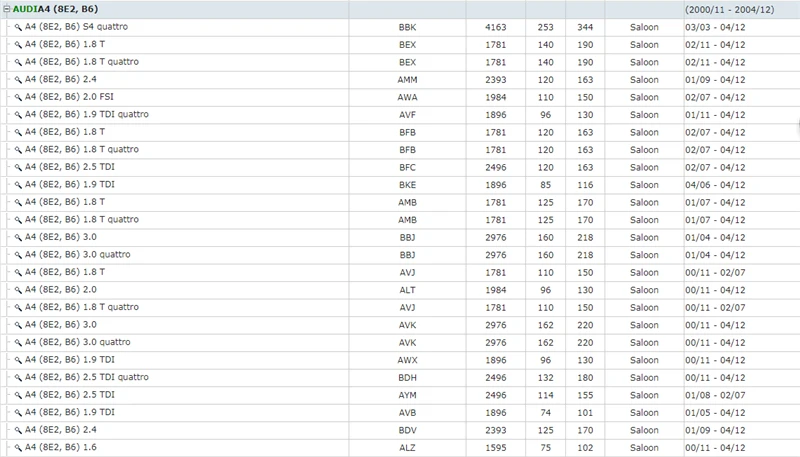Screen dimensions: 800x457
Task: Click magnifier icon beside 2.5 TDI quattro BDH
Action: click(x=18, y=377)
